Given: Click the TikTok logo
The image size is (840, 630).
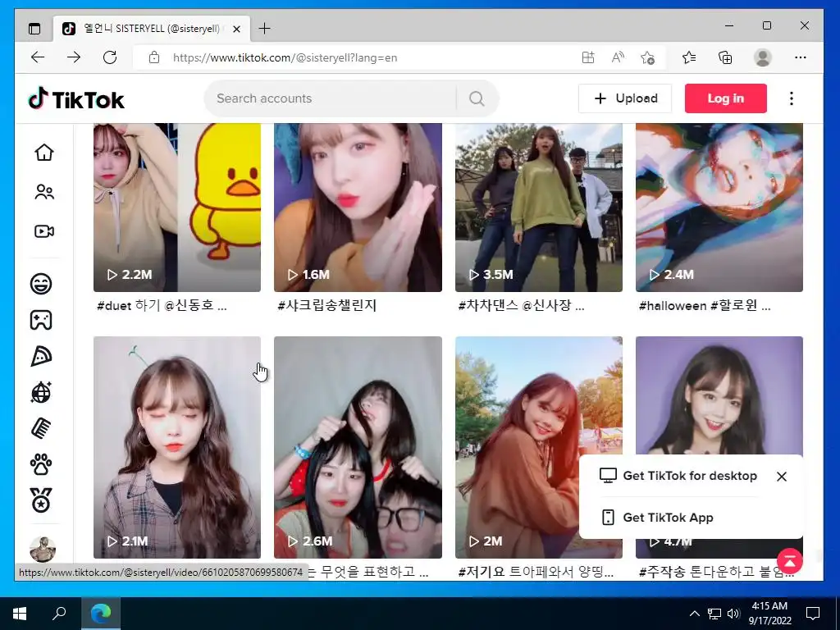Looking at the screenshot, I should point(76,99).
